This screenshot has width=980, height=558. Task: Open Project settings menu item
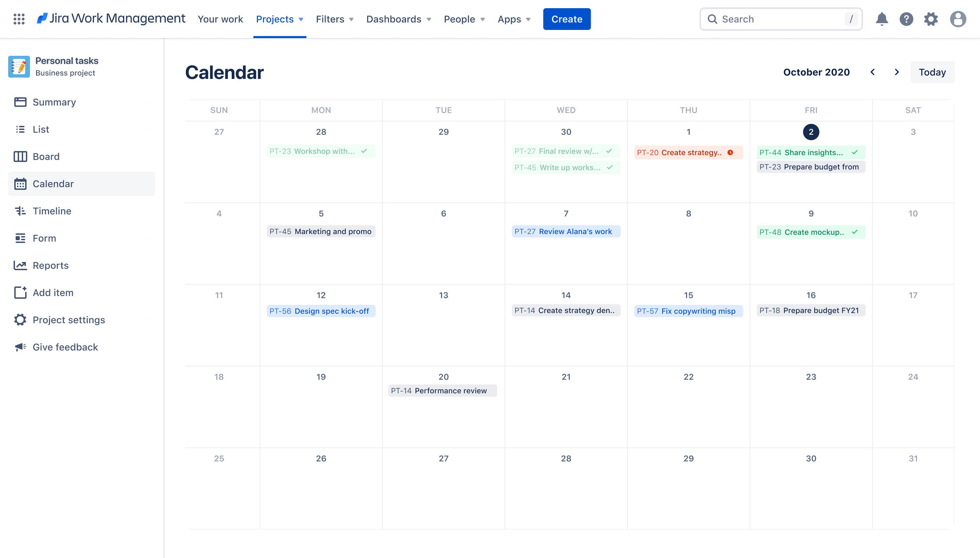(x=69, y=319)
